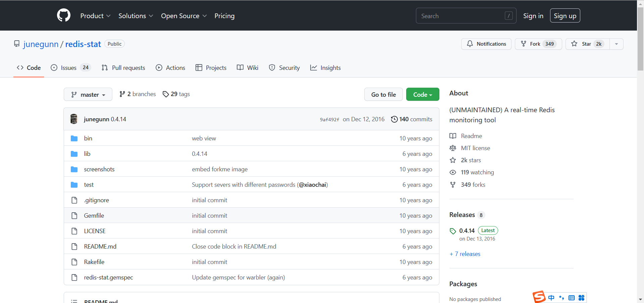Screen dimensions: 644x303
Task: Click the README.md file icon
Action: 74,247
